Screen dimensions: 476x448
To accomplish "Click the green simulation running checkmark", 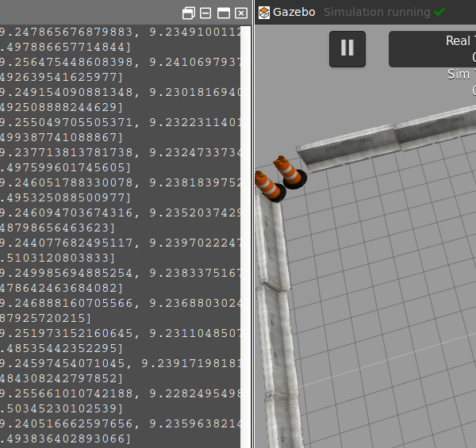I will click(x=439, y=12).
